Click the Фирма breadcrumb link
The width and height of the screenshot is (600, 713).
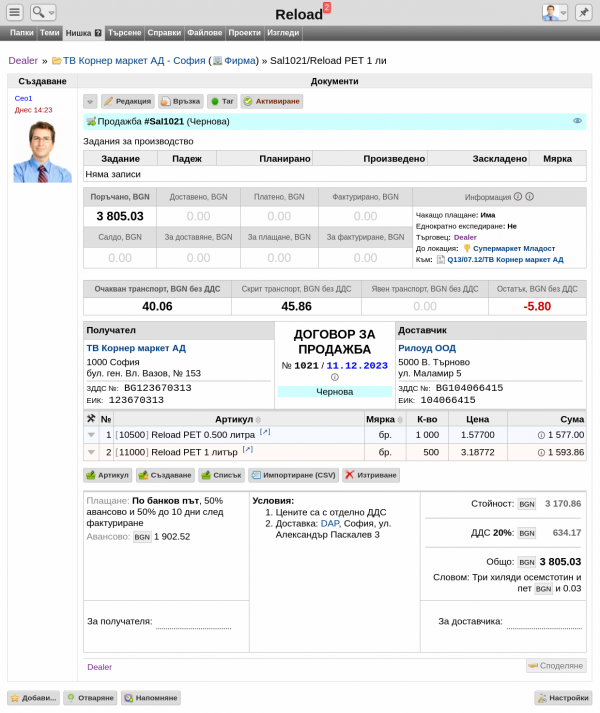pos(240,60)
